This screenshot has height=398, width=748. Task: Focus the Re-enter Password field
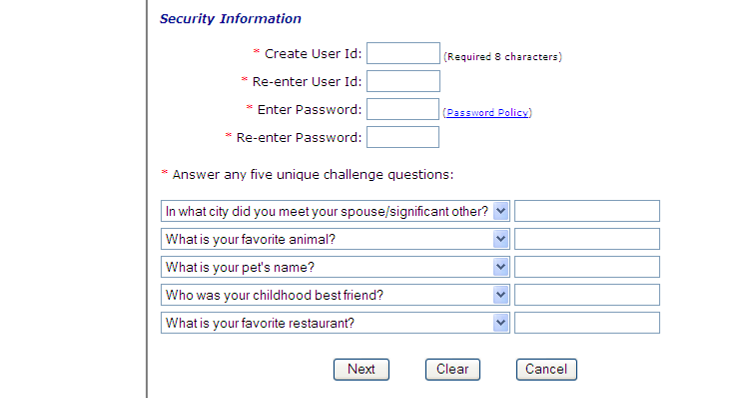pyautogui.click(x=403, y=137)
